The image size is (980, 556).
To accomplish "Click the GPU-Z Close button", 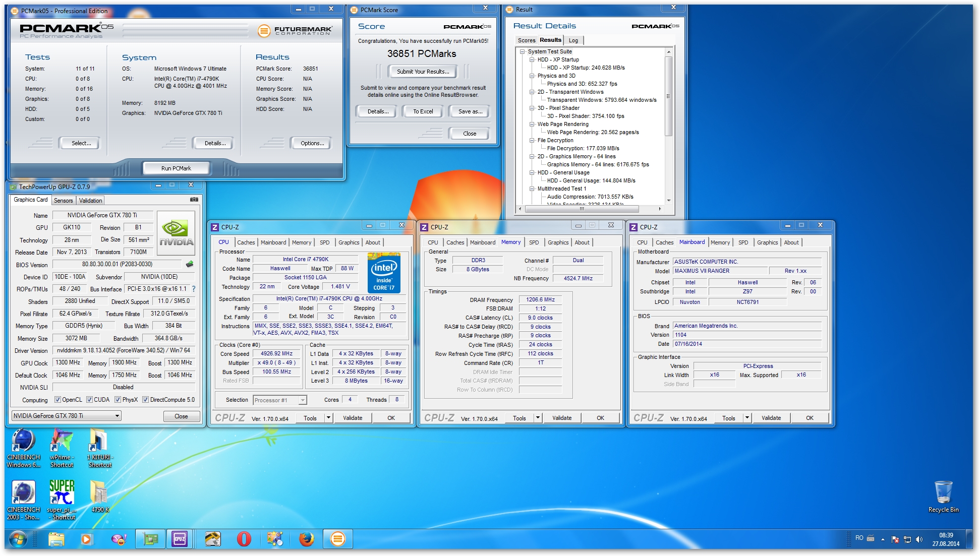I will tap(181, 416).
